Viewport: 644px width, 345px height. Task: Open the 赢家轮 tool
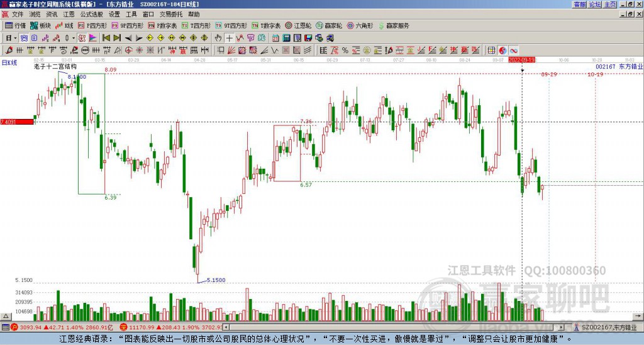coord(329,25)
